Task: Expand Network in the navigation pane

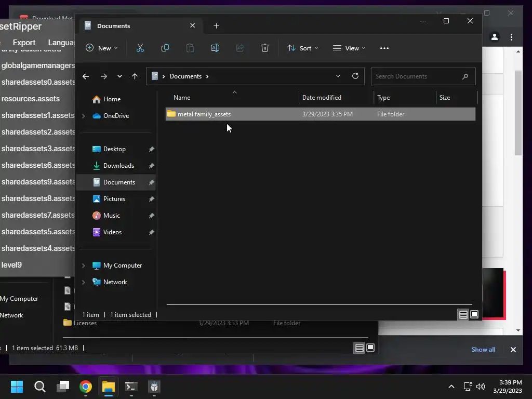Action: (84, 282)
